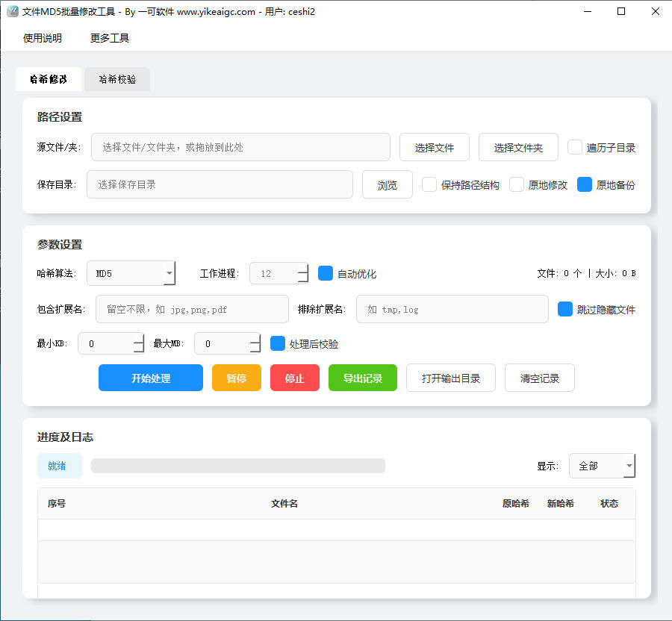Click the green 导出记录 button

tap(363, 378)
